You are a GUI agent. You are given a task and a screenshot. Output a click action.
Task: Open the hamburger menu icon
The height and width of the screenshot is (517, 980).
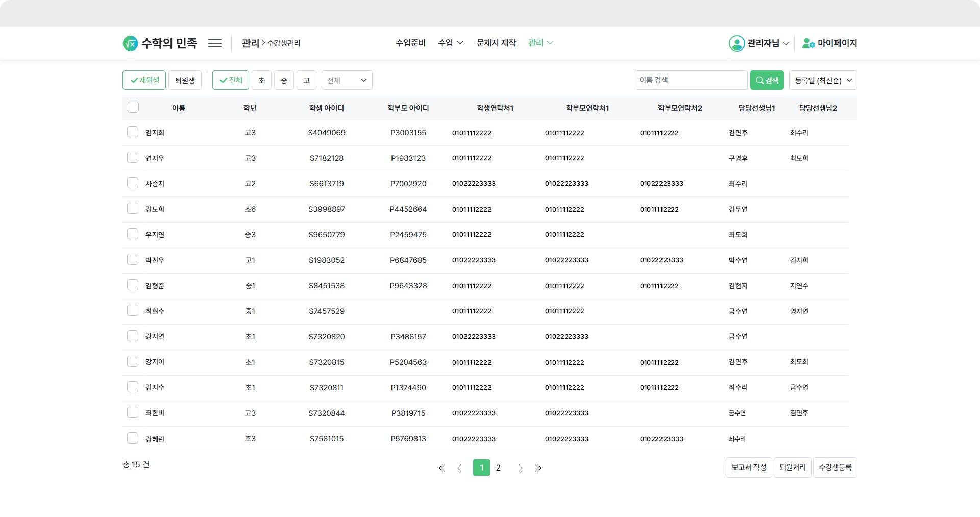(215, 43)
